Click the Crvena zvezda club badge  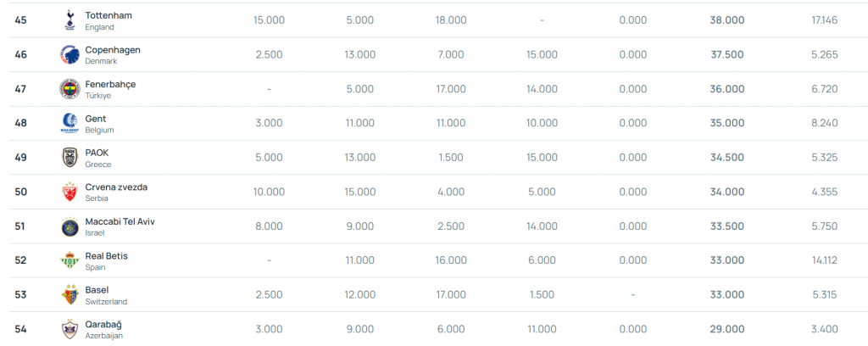coord(70,192)
